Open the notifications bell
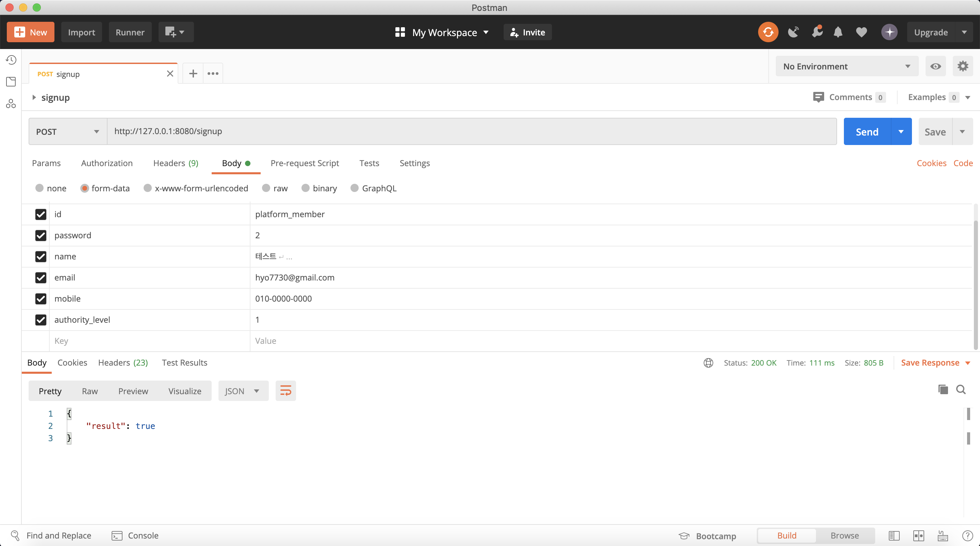Image resolution: width=980 pixels, height=546 pixels. click(838, 32)
